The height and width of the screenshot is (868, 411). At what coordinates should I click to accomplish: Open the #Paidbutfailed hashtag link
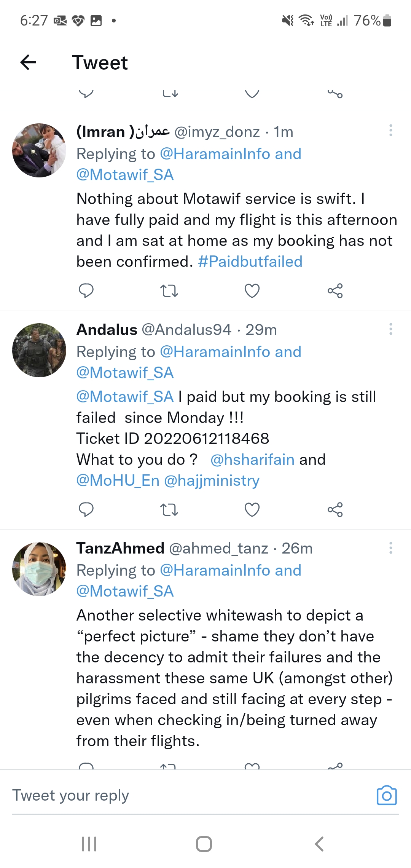(x=250, y=262)
